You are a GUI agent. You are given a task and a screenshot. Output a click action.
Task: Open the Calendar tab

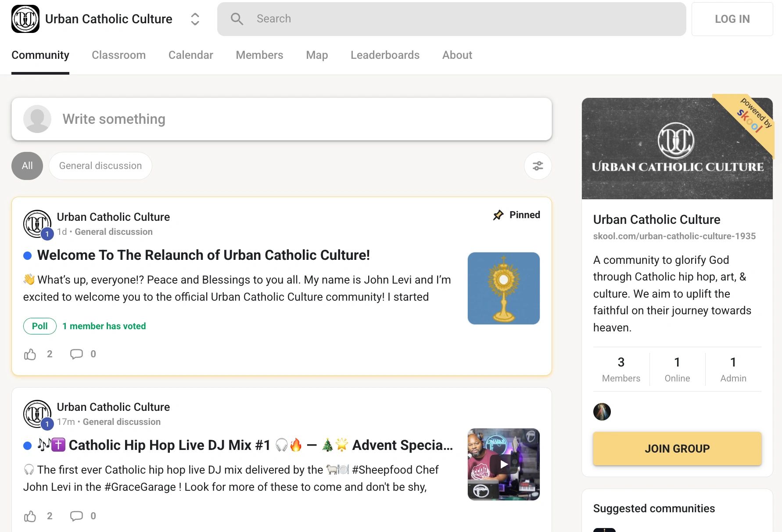click(190, 55)
